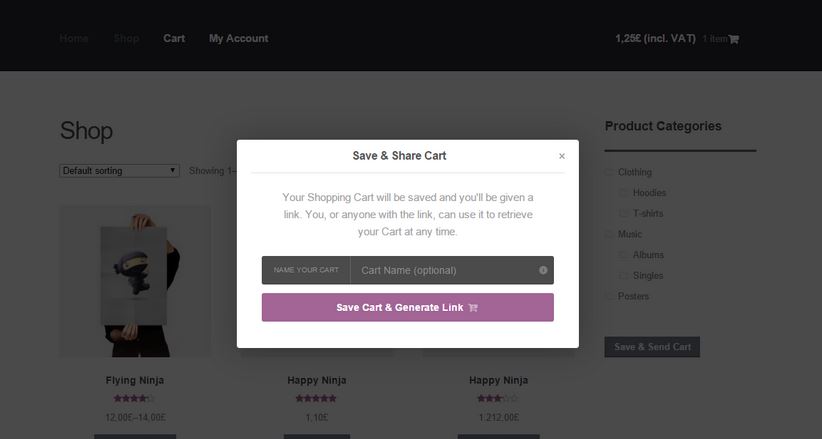Open the Shop menu item
The image size is (822, 439).
pos(126,38)
